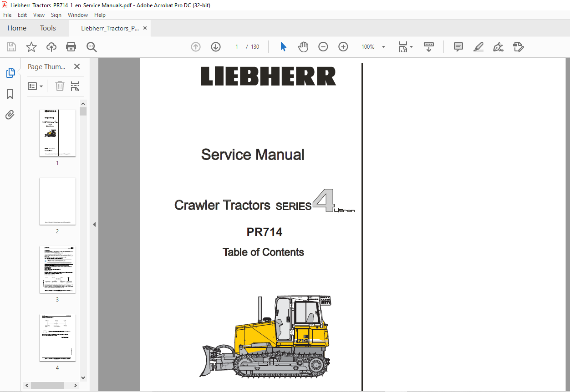This screenshot has height=392, width=570.
Task: Click the print pages thumbnail icon
Action: pos(75,86)
